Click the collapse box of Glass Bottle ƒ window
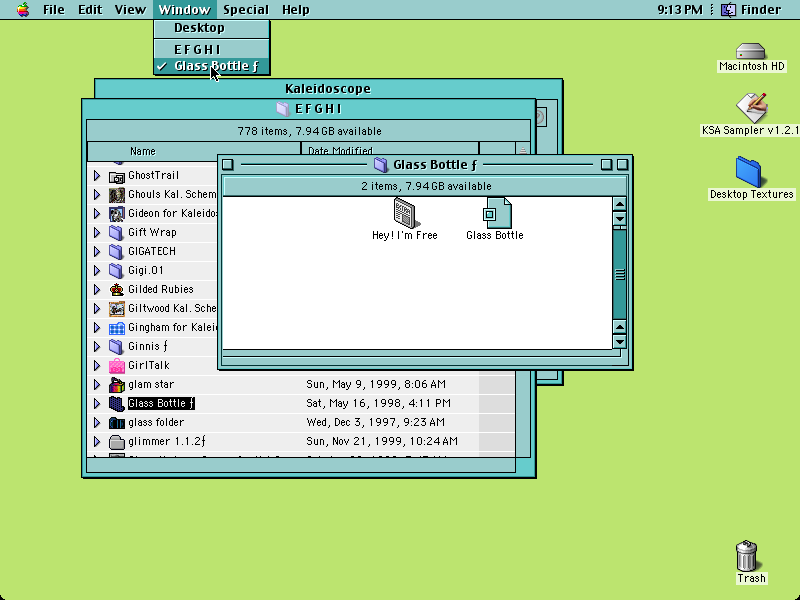Screen dimensions: 800x600 pyautogui.click(x=622, y=164)
